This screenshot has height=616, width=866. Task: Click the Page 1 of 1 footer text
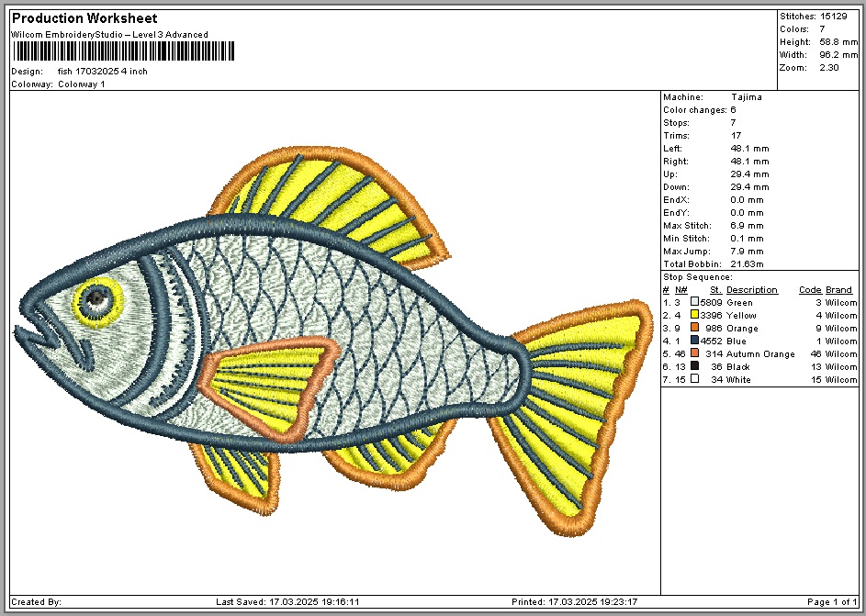(831, 602)
